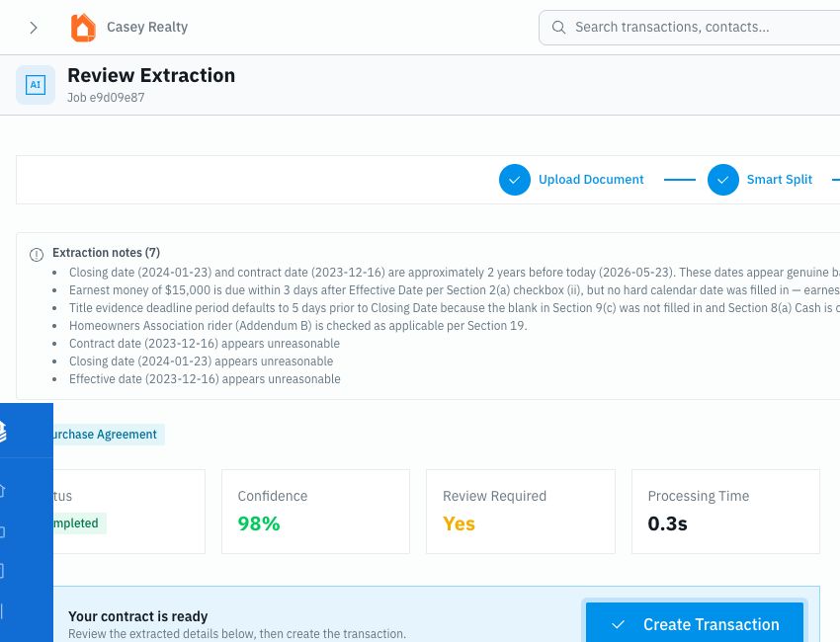
Task: Click the Job e9d09e87 label
Action: pyautogui.click(x=106, y=98)
